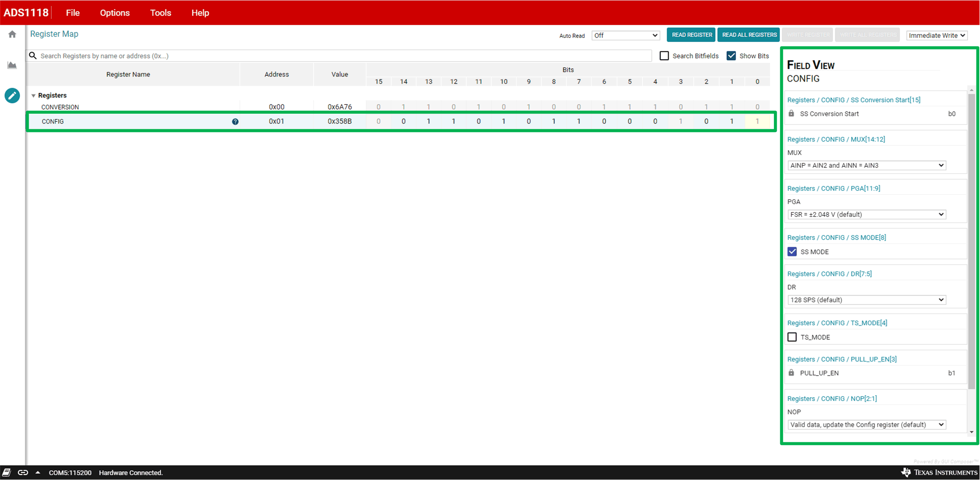Click the Value column header
This screenshot has height=480, width=980.
pos(339,74)
